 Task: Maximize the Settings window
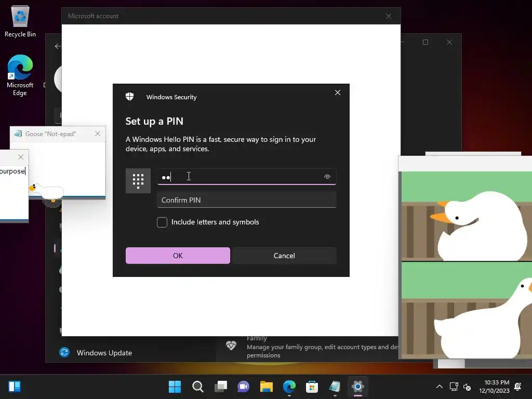(425, 42)
